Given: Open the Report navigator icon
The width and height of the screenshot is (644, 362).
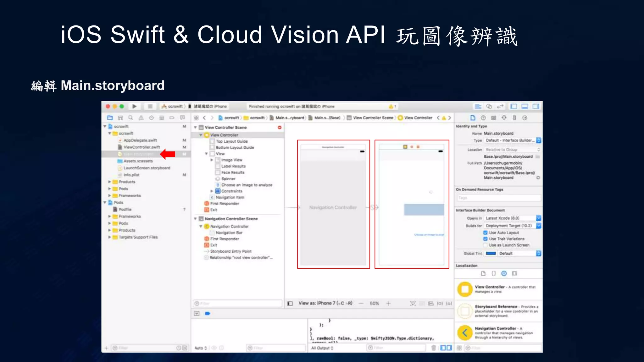Looking at the screenshot, I should click(182, 118).
